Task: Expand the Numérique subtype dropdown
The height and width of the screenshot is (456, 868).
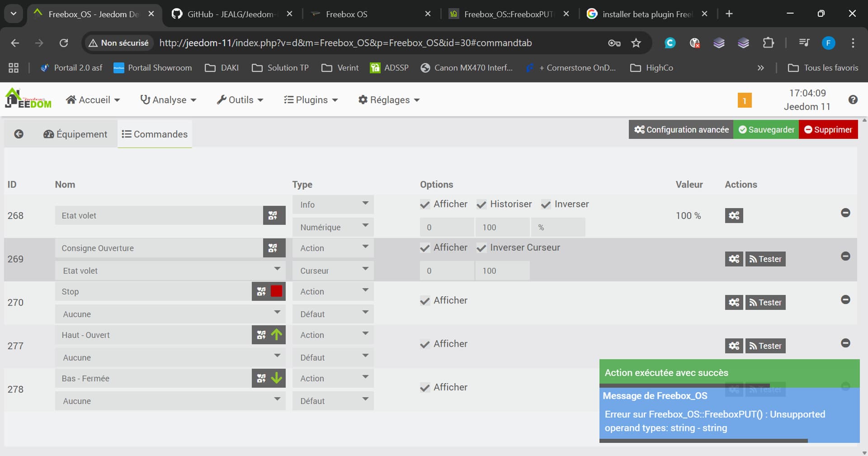Action: click(333, 227)
